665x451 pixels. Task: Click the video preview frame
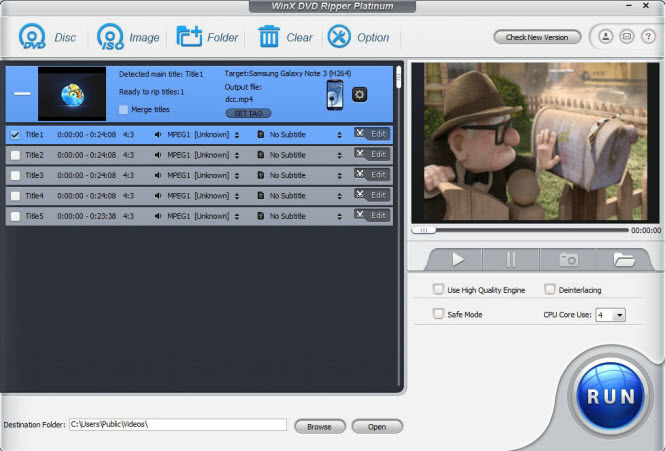[x=535, y=142]
